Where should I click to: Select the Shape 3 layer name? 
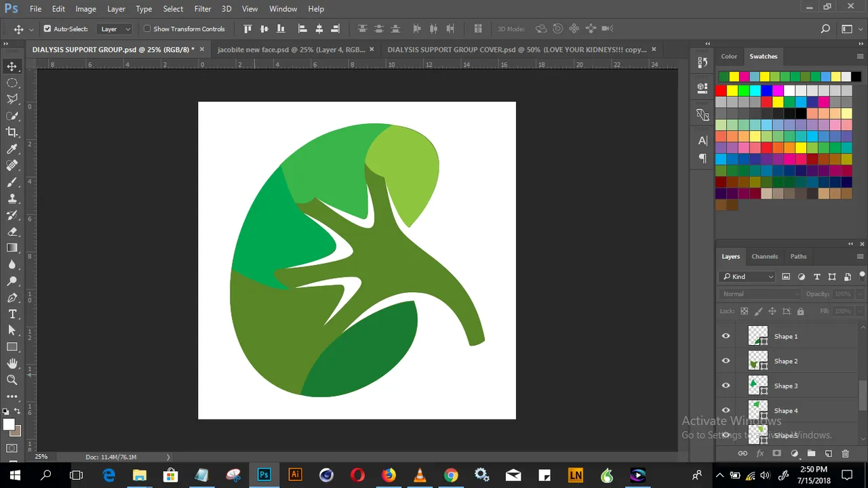click(x=786, y=386)
